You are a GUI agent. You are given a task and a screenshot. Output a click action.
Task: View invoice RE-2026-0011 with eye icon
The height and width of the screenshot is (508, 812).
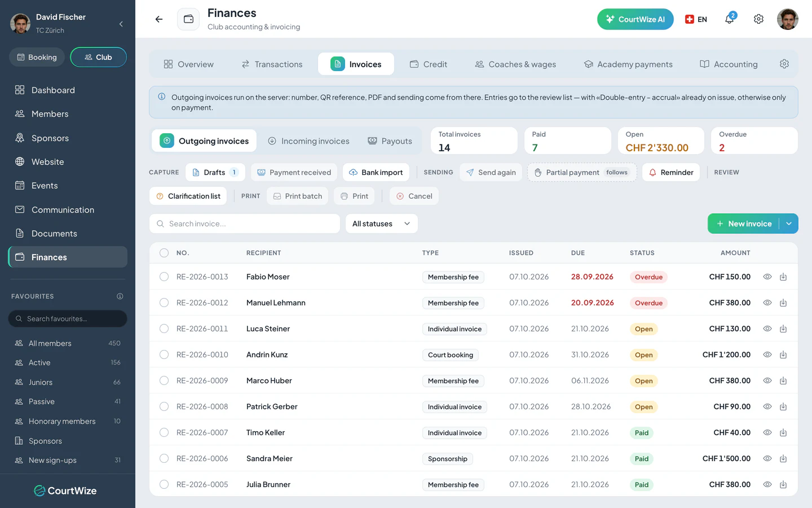coord(767,329)
